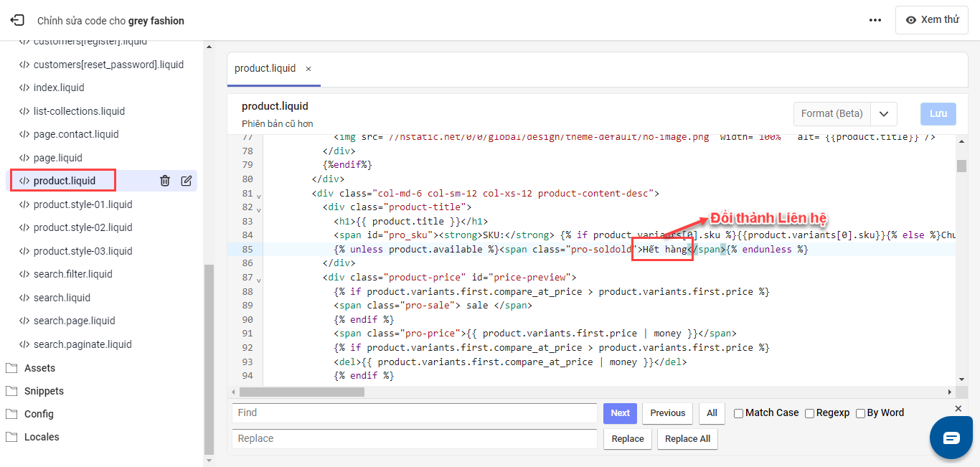Open the Assets folder
The width and height of the screenshot is (980, 467).
39,368
